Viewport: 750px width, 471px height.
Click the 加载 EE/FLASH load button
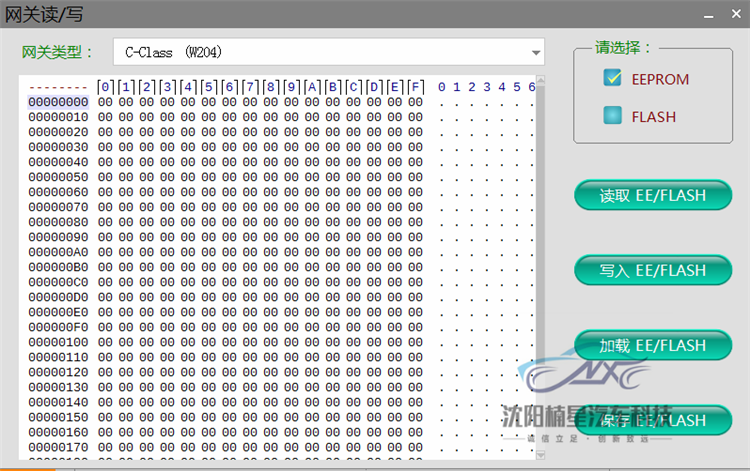coord(653,346)
